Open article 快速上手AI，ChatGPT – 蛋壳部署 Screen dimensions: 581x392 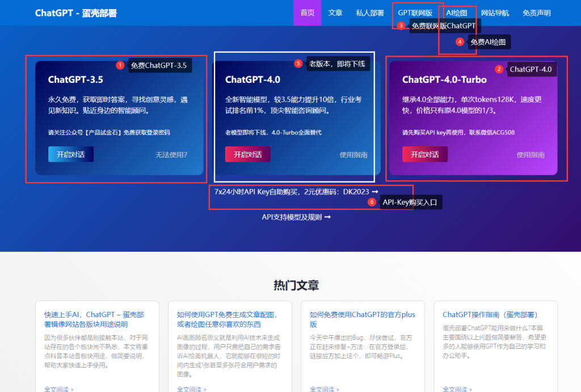click(x=94, y=319)
